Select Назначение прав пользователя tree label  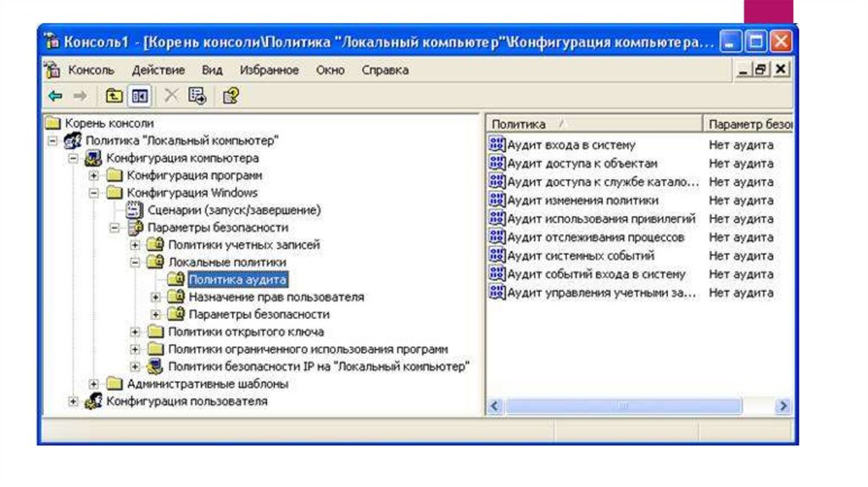pyautogui.click(x=276, y=298)
